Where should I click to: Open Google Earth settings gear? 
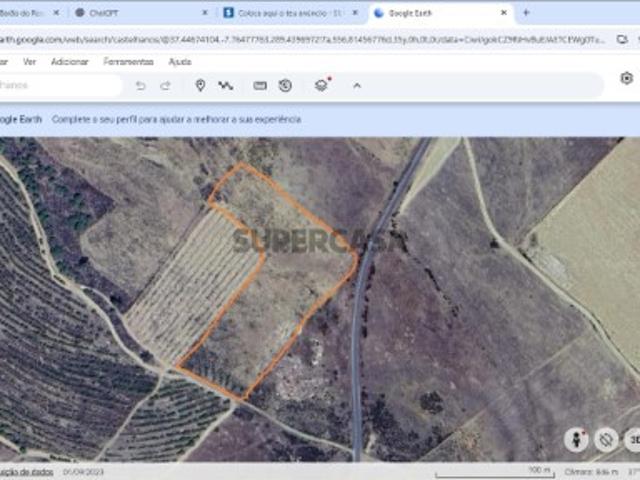627,78
